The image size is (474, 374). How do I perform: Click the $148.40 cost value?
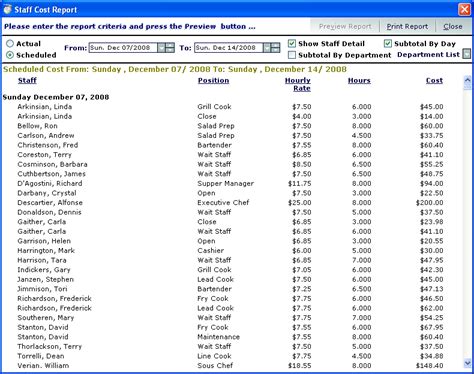point(430,366)
